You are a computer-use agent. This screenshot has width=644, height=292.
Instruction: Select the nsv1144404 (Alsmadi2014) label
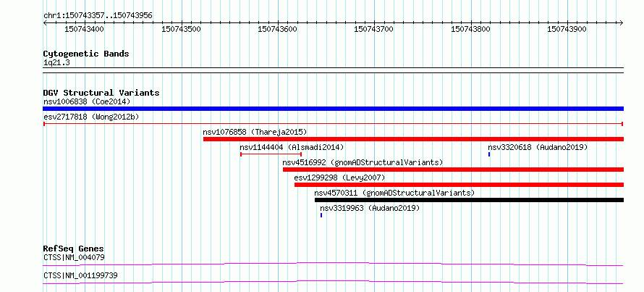tap(292, 147)
